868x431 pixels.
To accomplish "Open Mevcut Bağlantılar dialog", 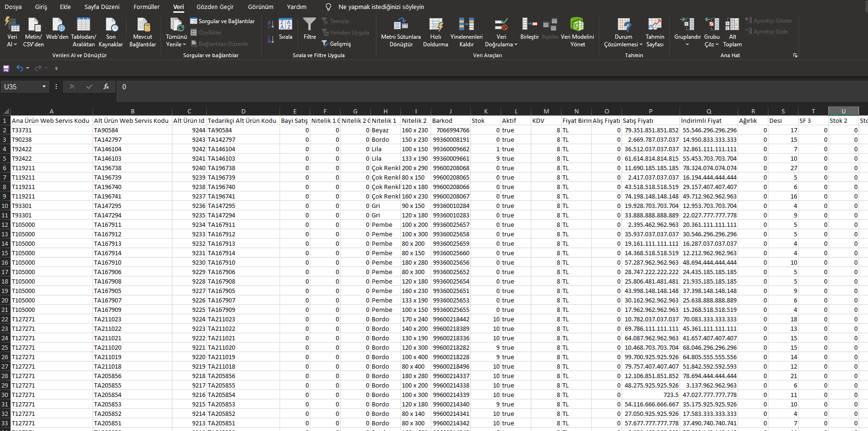I will (x=143, y=32).
